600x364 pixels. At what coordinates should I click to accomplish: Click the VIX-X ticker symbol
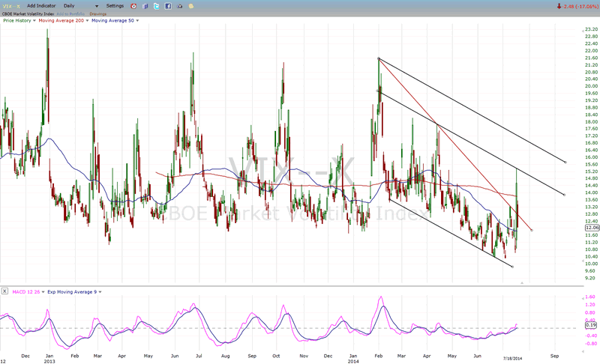point(10,6)
